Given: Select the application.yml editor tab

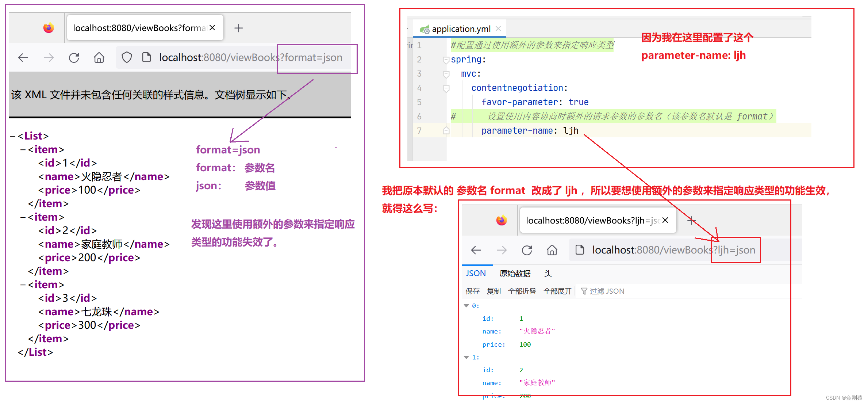Looking at the screenshot, I should point(460,29).
